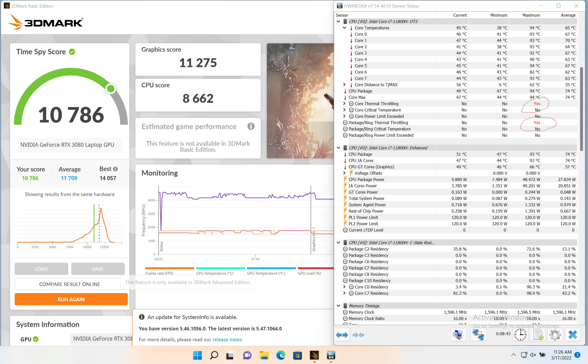588x364 pixels.
Task: Click battery power tray icon
Action: click(542, 355)
